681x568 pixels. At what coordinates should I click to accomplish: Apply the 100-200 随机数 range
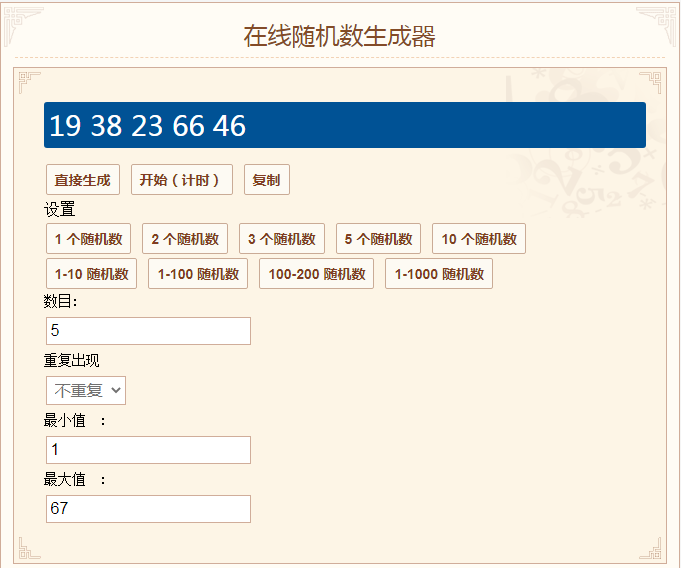[x=317, y=274]
